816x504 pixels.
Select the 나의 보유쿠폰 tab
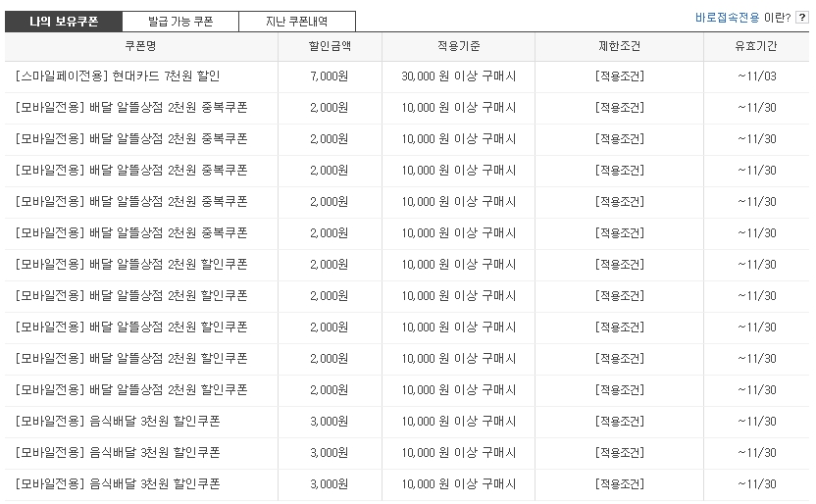point(64,22)
